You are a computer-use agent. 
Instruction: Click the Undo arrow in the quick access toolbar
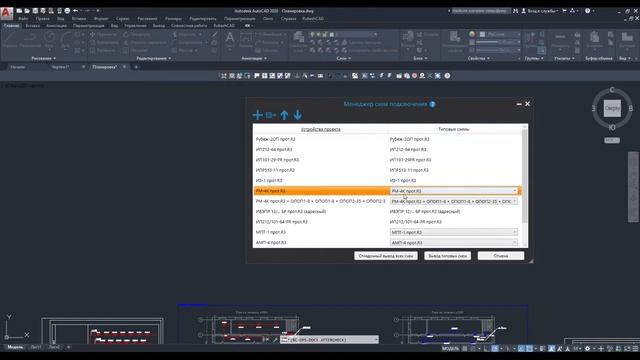(76, 11)
